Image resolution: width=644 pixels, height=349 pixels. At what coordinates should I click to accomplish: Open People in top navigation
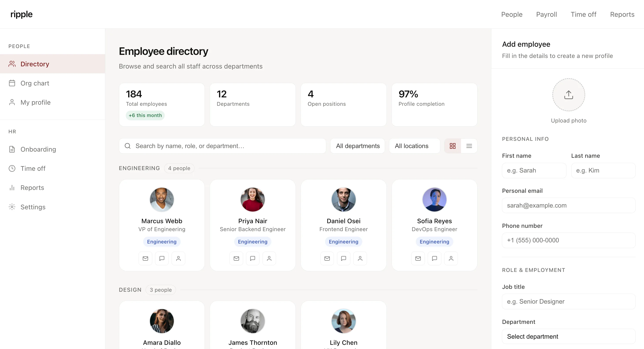(512, 14)
